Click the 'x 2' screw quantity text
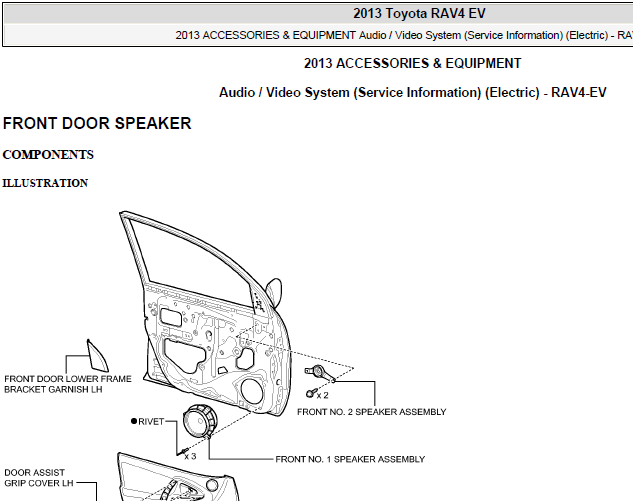The width and height of the screenshot is (633, 501). (x=322, y=395)
